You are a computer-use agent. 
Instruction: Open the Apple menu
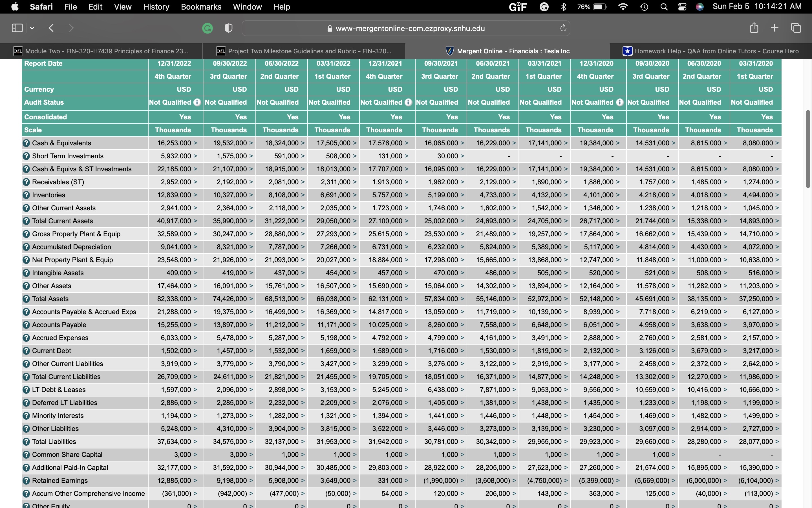pos(15,7)
